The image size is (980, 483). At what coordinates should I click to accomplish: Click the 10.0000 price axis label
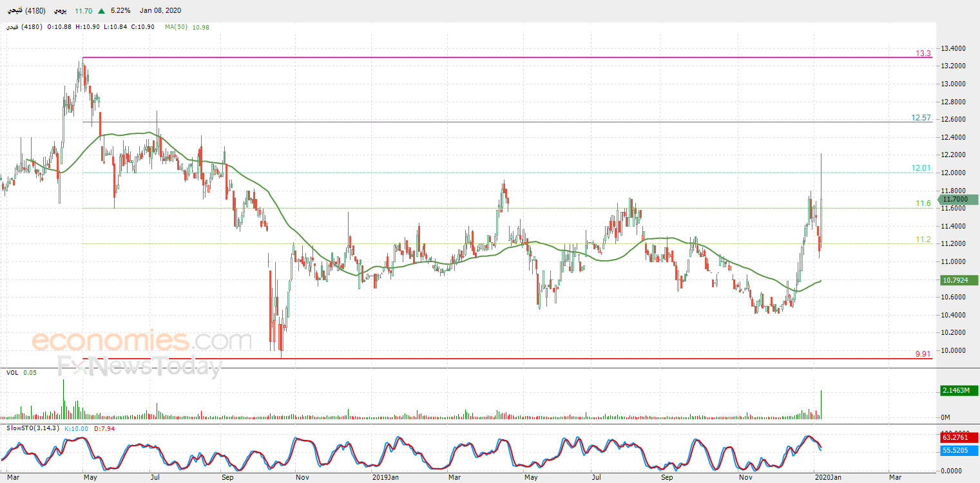pyautogui.click(x=953, y=350)
